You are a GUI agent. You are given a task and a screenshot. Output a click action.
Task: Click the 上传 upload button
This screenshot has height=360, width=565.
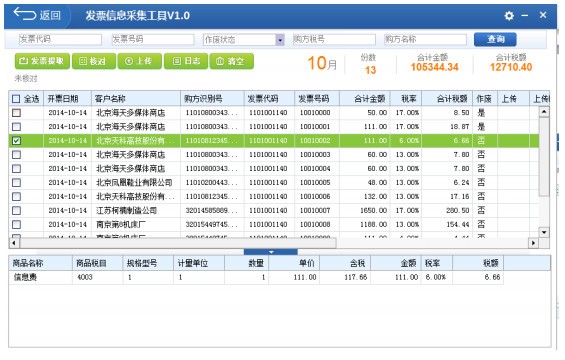[x=140, y=61]
